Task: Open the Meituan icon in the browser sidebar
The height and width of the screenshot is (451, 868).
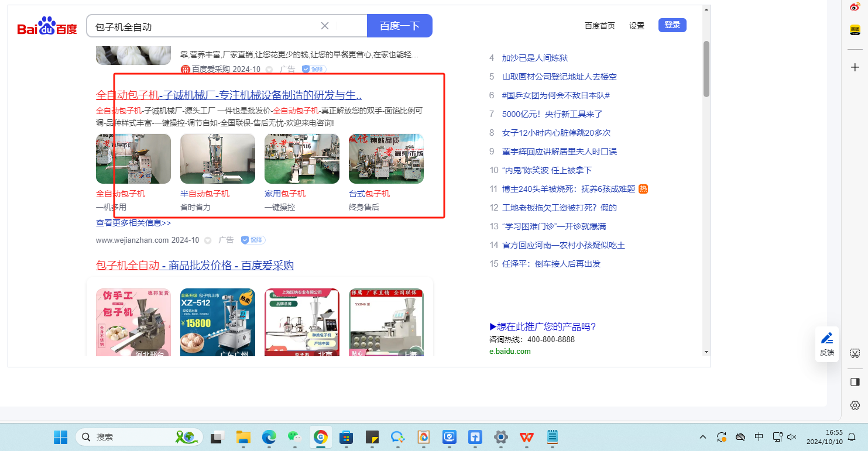Action: [x=855, y=30]
